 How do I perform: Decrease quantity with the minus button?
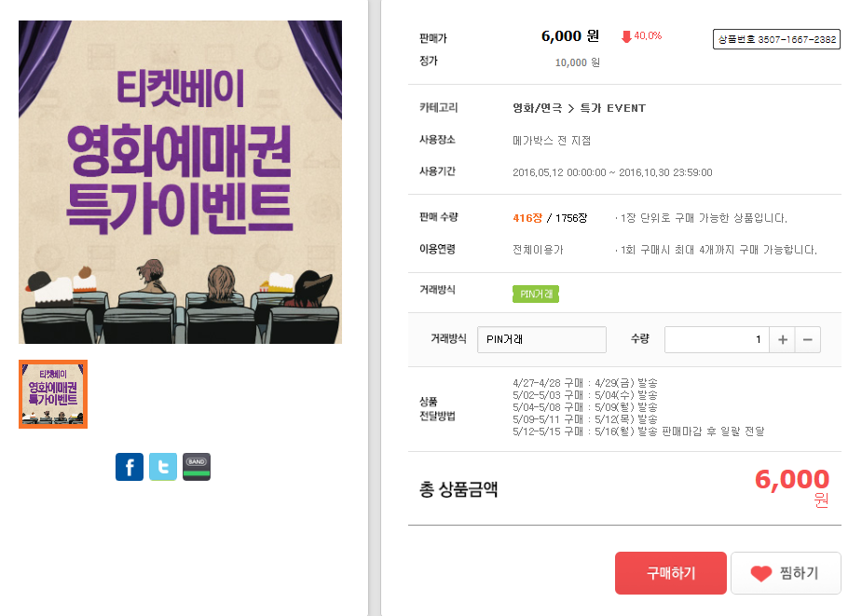(x=808, y=340)
